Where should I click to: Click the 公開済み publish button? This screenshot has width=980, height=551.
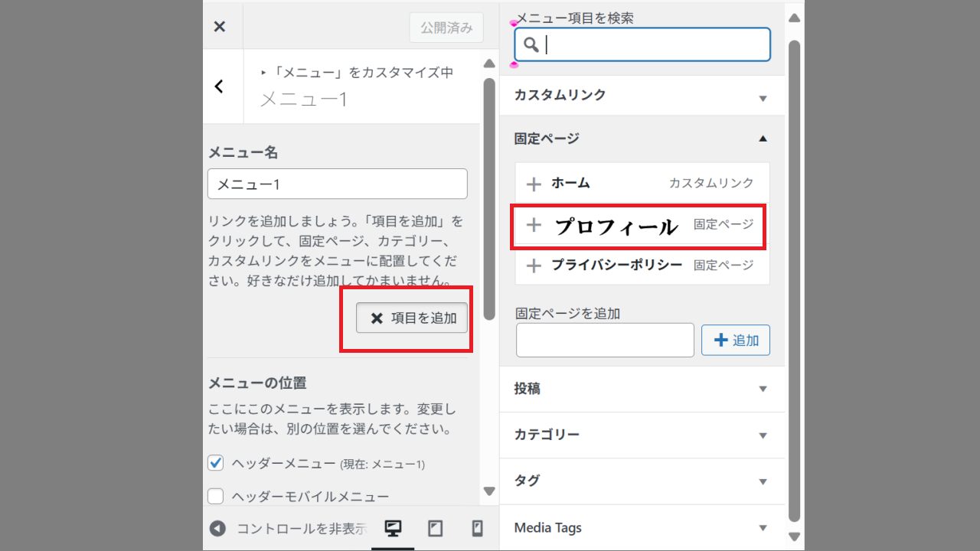tap(446, 28)
